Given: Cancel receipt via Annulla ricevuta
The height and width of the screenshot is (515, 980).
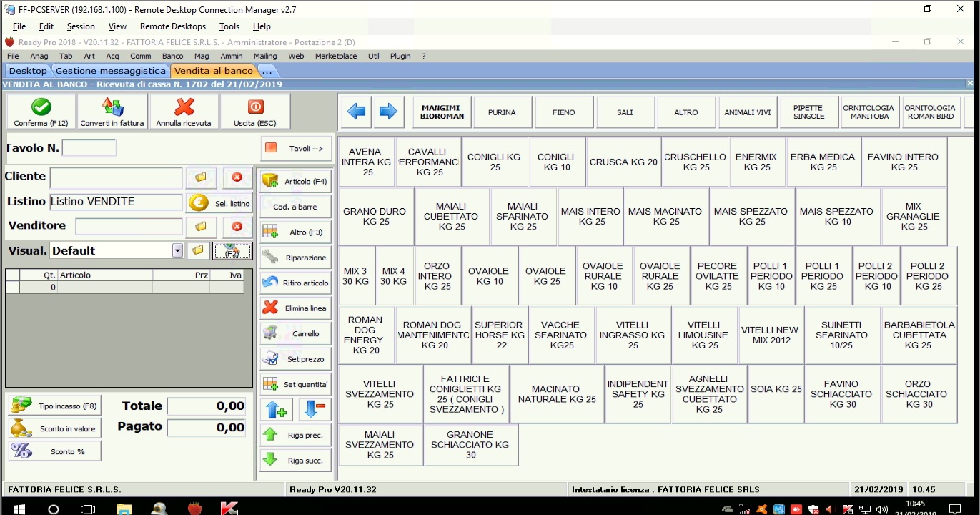Looking at the screenshot, I should (184, 112).
